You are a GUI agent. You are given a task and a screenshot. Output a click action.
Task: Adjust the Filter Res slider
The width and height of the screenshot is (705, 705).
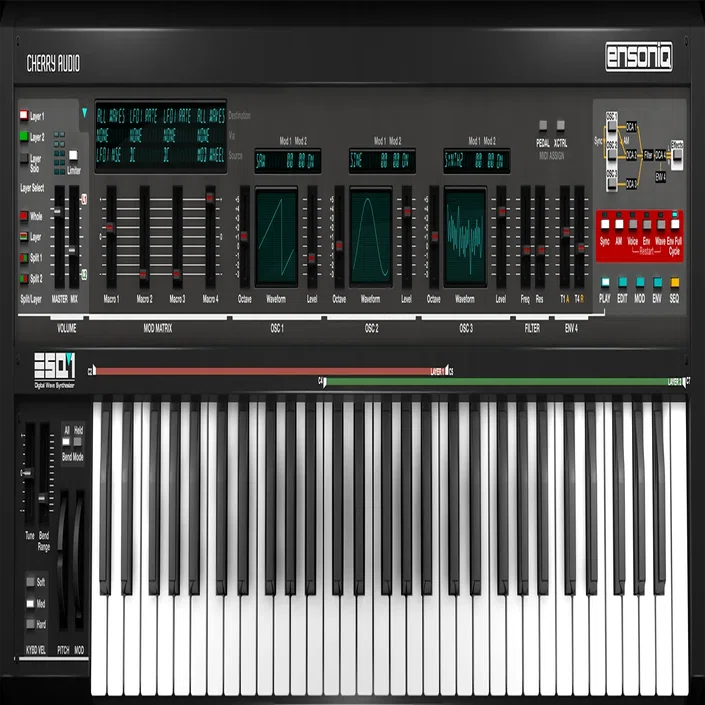[540, 250]
